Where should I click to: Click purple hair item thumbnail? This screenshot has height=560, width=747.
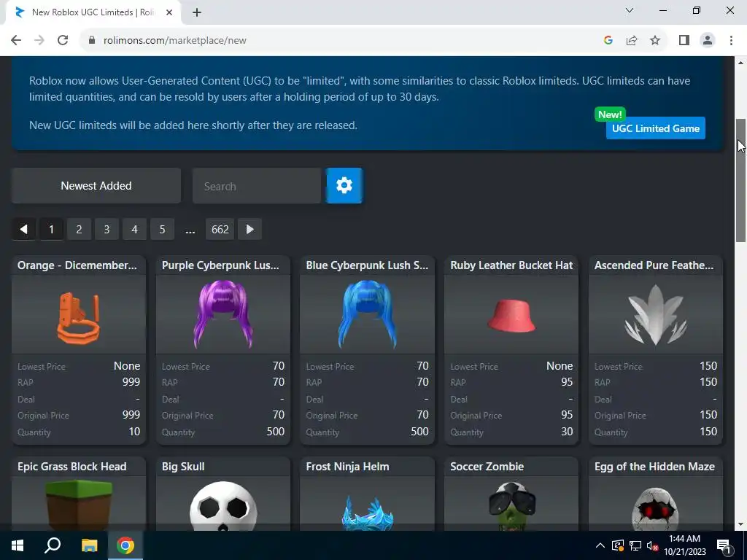[x=223, y=314]
